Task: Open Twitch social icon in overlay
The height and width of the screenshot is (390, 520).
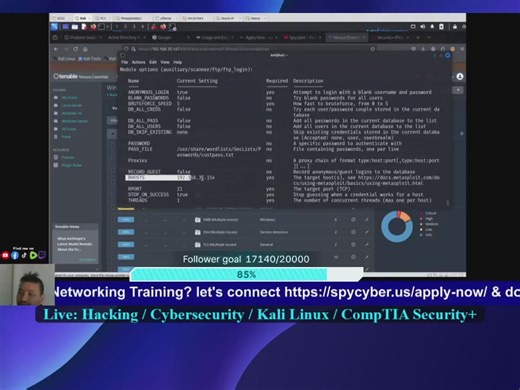Action: [x=42, y=255]
